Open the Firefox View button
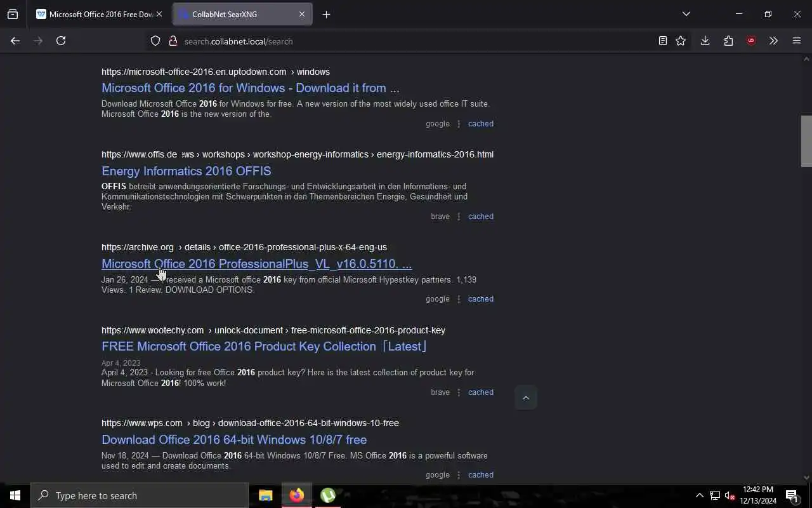This screenshot has height=508, width=812. (13, 14)
